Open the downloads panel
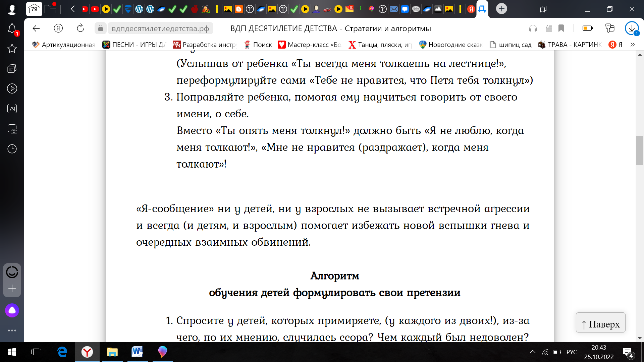 point(632,28)
